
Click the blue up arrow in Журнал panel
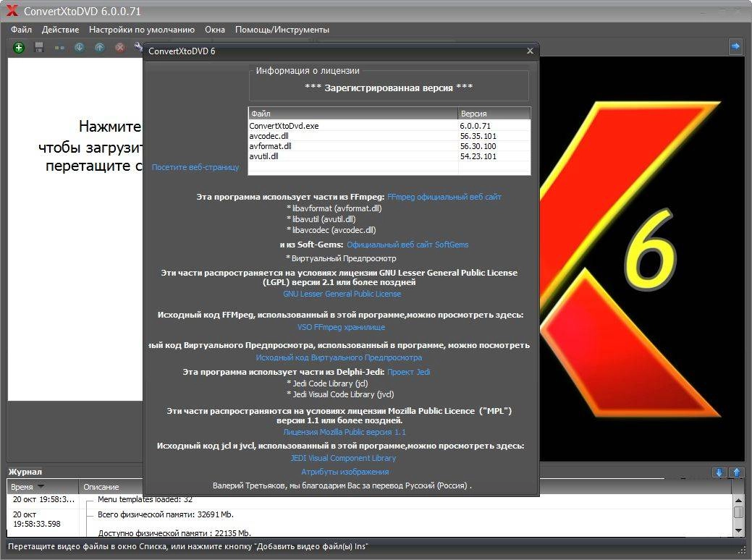point(737,472)
